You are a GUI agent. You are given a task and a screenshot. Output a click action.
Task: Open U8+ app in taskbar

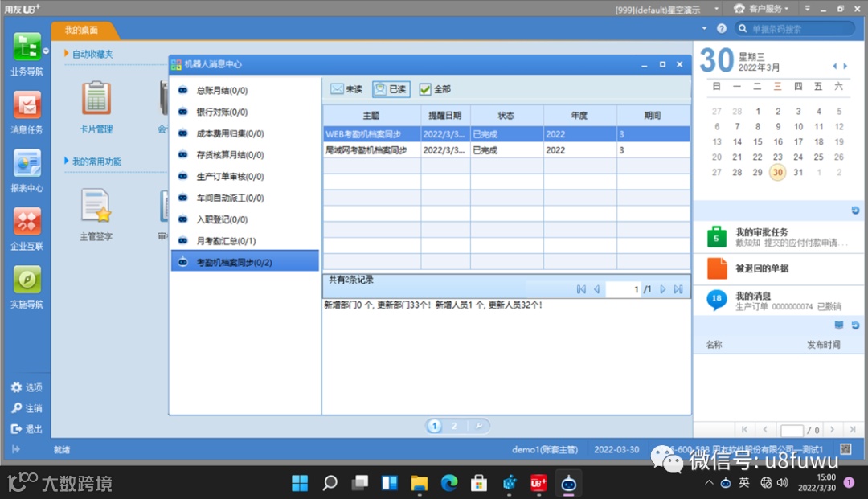click(x=538, y=483)
